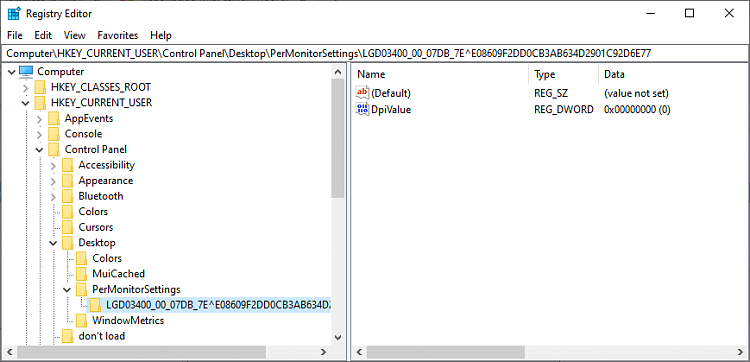The height and width of the screenshot is (362, 750).
Task: Expand the Bluetooth key
Action: tap(54, 196)
